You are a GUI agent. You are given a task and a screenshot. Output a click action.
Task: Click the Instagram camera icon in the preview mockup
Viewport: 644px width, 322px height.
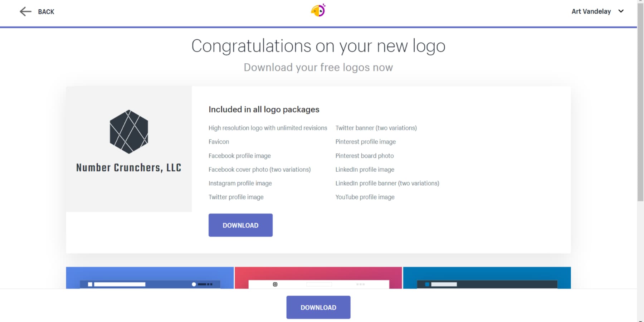coord(275,284)
